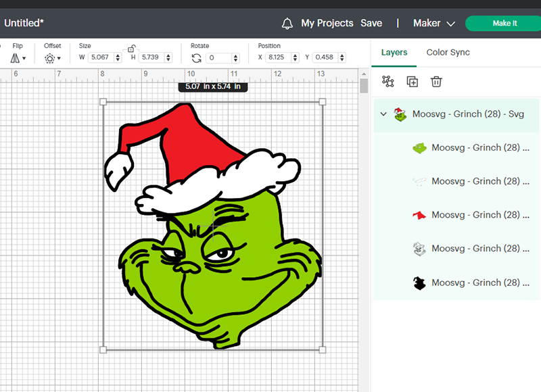Click the Y position input field
Image resolution: width=541 pixels, height=392 pixels.
[x=325, y=57]
